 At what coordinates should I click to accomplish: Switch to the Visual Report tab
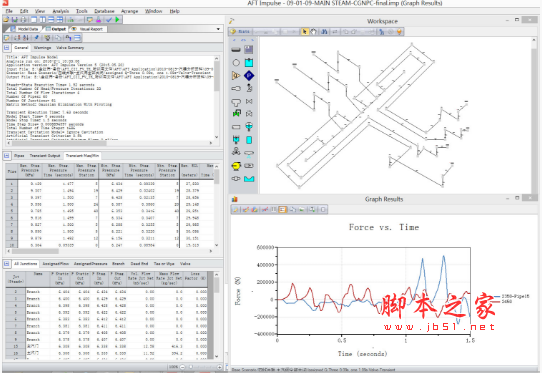[x=88, y=29]
